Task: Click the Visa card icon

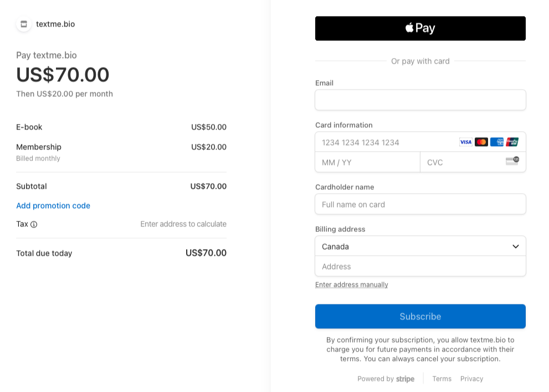Action: [x=465, y=142]
